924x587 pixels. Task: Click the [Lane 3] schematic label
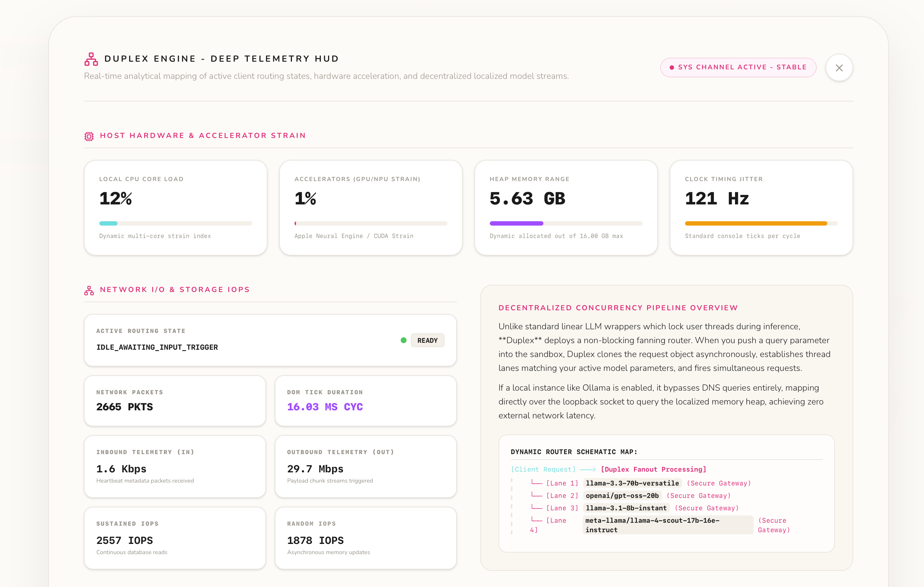pos(562,508)
